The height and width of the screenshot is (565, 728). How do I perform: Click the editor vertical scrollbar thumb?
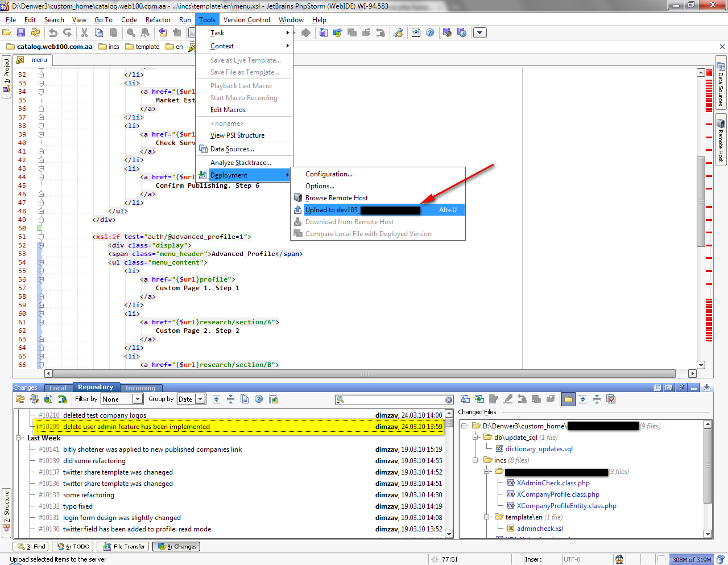(x=701, y=201)
